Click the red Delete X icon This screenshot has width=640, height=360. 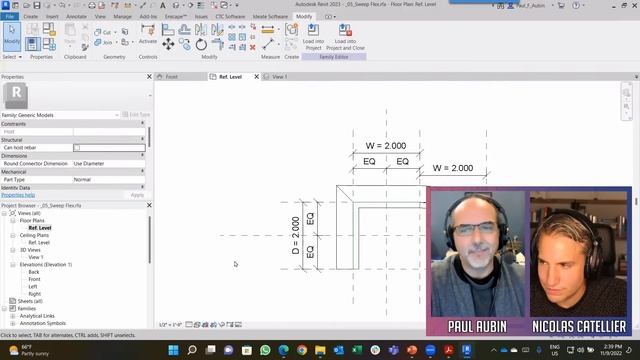pyautogui.click(x=253, y=47)
